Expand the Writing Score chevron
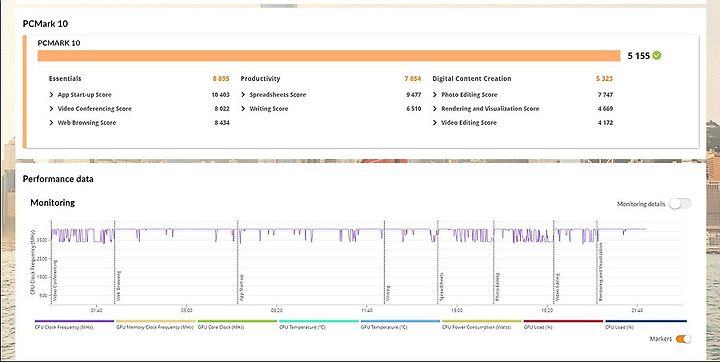This screenshot has width=720, height=362. coord(243,109)
